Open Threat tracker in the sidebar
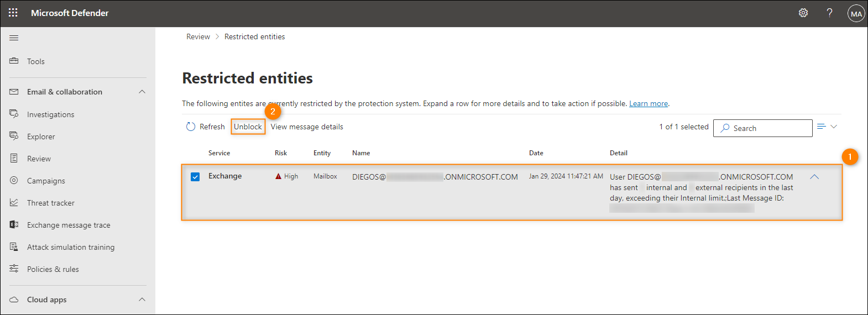The width and height of the screenshot is (868, 315). pyautogui.click(x=51, y=203)
